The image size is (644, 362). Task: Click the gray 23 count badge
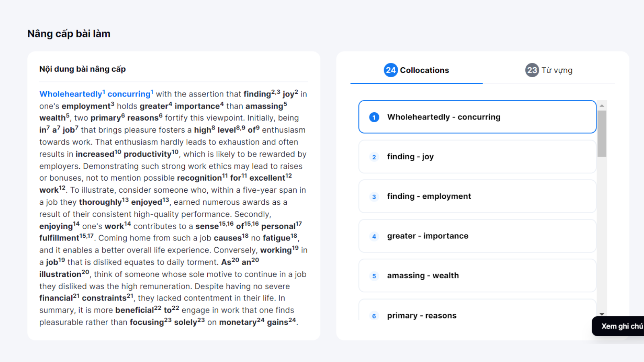coord(532,70)
